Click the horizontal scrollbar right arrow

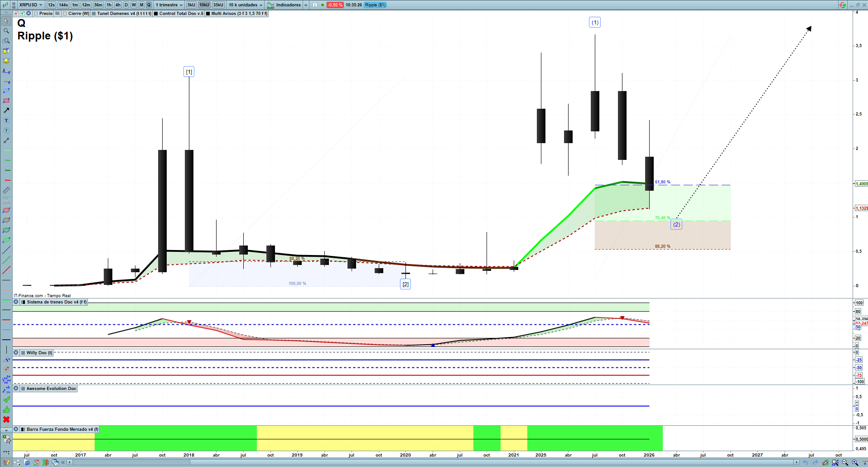pos(796,462)
